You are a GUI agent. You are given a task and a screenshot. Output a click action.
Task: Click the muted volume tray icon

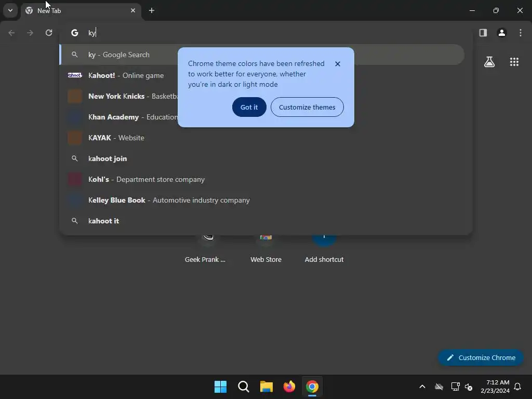(469, 387)
